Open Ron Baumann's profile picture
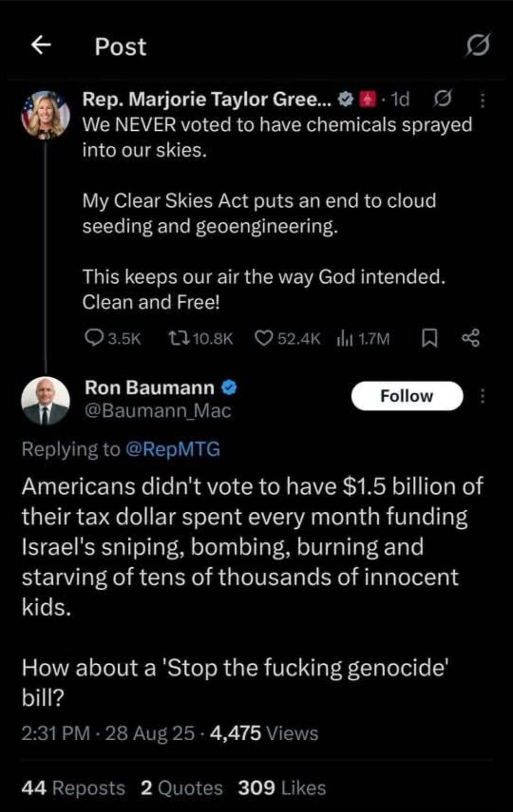Image resolution: width=513 pixels, height=812 pixels. click(x=46, y=401)
